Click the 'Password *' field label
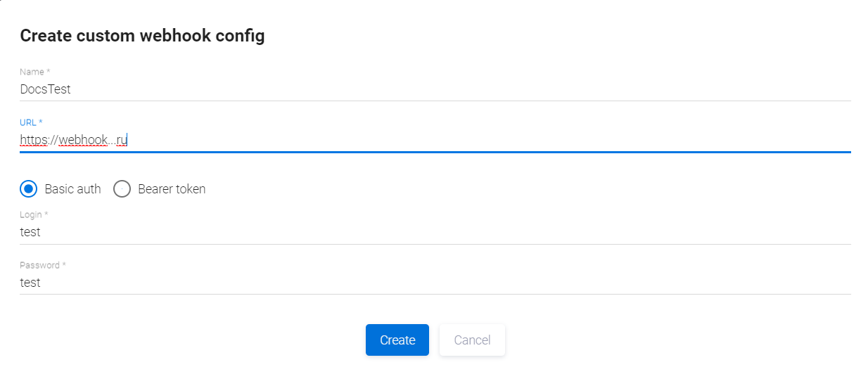 point(43,265)
